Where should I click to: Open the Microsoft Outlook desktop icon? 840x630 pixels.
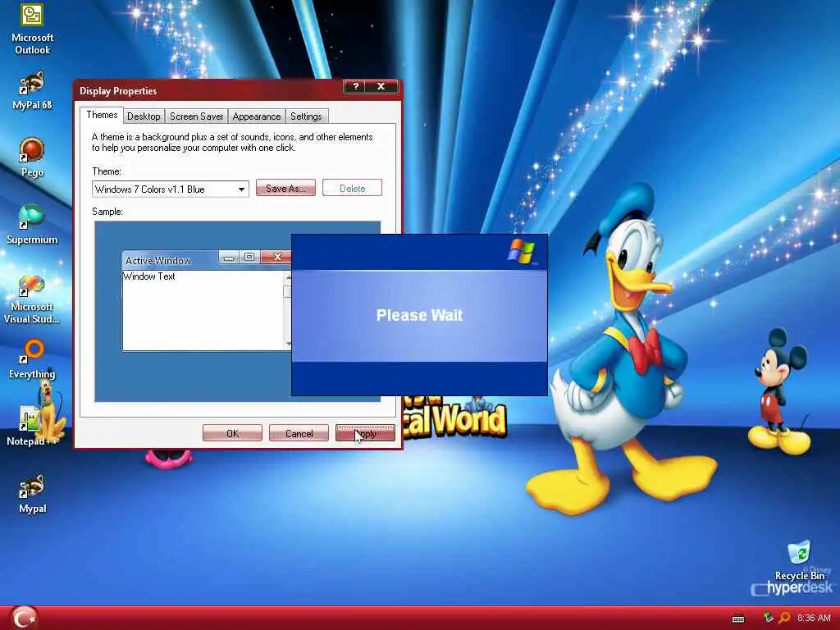(32, 30)
